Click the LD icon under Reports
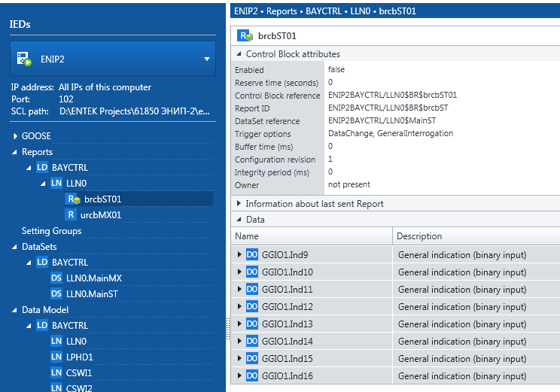The width and height of the screenshot is (560, 392). coord(42,168)
